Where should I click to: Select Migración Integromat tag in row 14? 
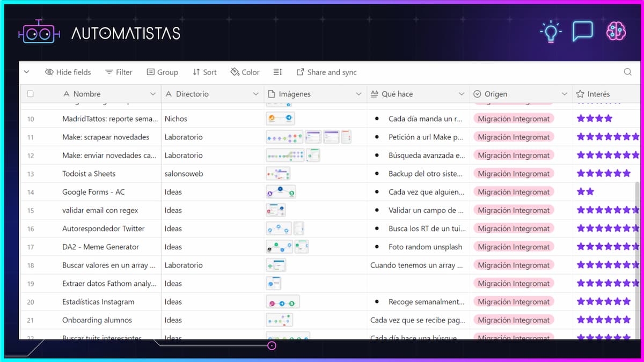tap(514, 192)
